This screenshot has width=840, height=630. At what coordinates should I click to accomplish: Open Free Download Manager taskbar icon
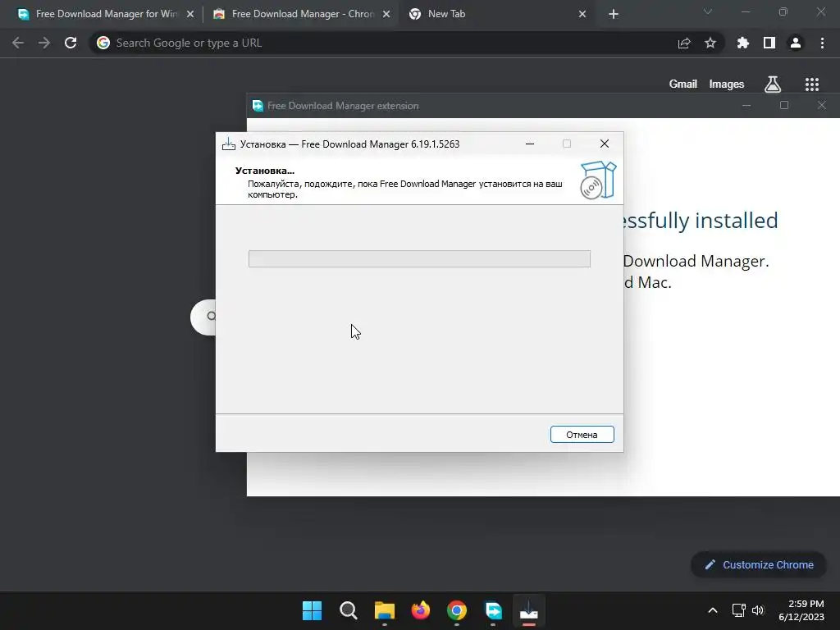(493, 610)
